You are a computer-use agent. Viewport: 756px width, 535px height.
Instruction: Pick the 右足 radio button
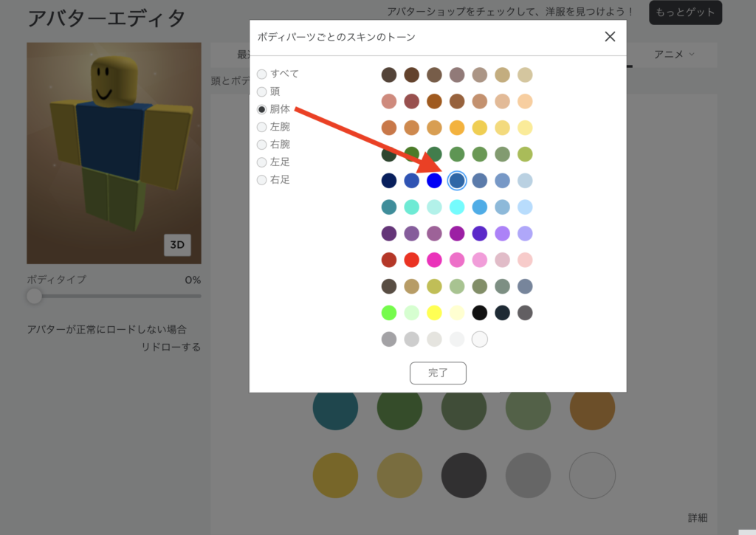pos(262,180)
